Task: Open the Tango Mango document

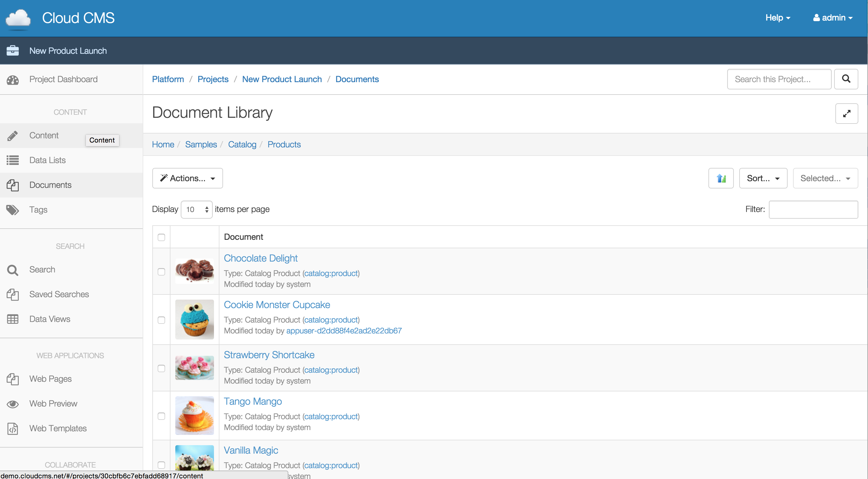Action: (253, 401)
